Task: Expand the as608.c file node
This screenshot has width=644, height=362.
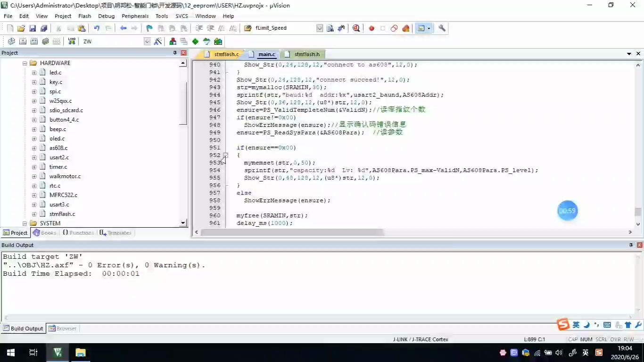Action: click(34, 148)
